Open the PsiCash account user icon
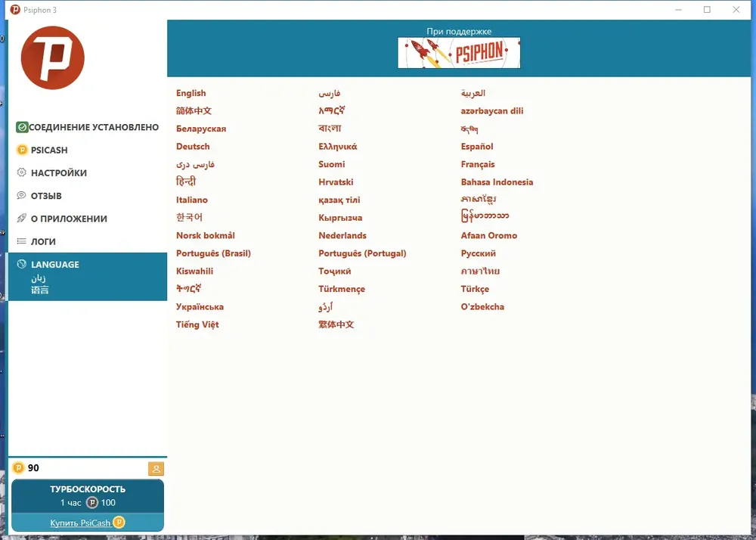756x540 pixels. pyautogui.click(x=156, y=469)
